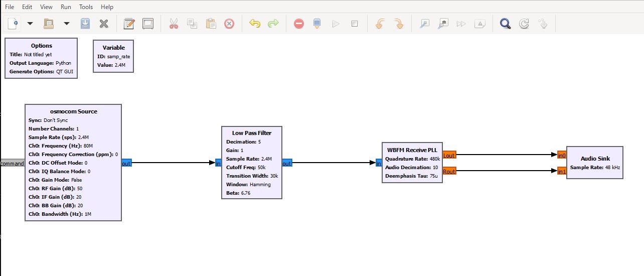The image size is (644, 276).
Task: Click the red Delete block icon
Action: tap(229, 24)
